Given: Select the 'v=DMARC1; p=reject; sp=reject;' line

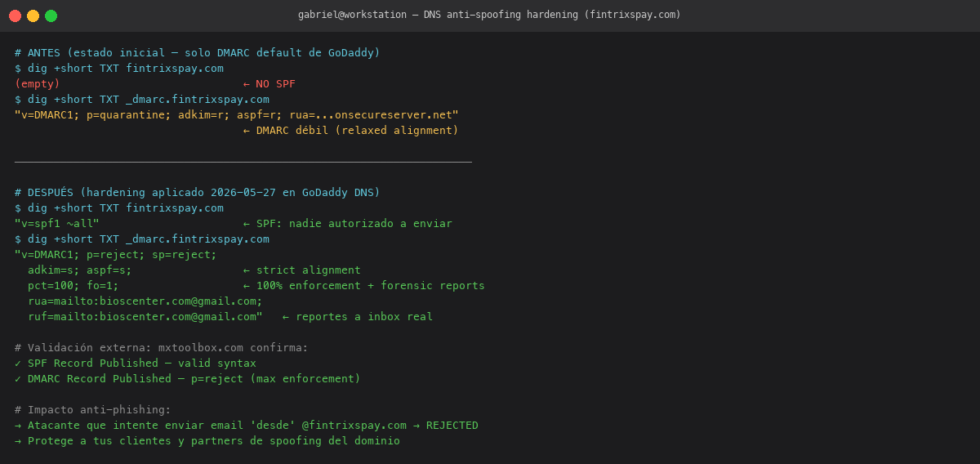Looking at the screenshot, I should [x=116, y=255].
